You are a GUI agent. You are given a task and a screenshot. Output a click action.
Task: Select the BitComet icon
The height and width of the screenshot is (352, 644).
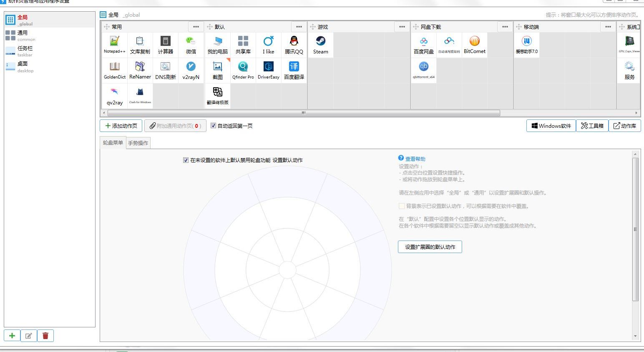pos(475,45)
